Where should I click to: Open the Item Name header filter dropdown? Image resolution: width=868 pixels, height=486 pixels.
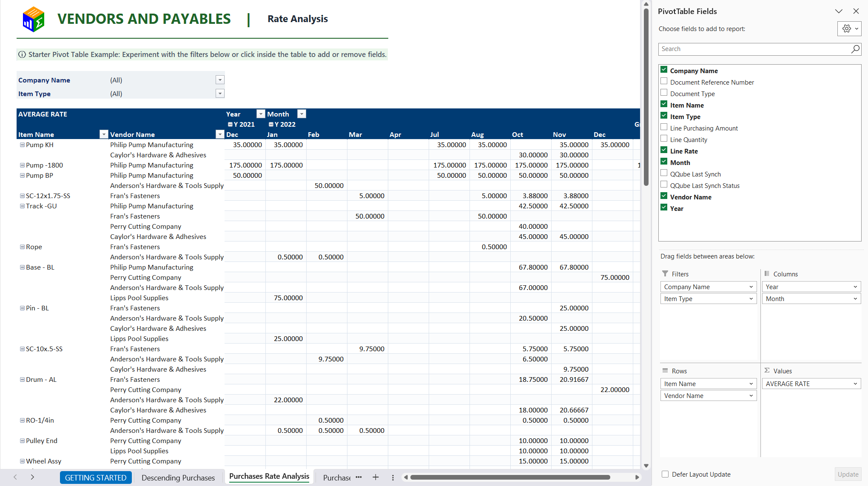pyautogui.click(x=103, y=134)
